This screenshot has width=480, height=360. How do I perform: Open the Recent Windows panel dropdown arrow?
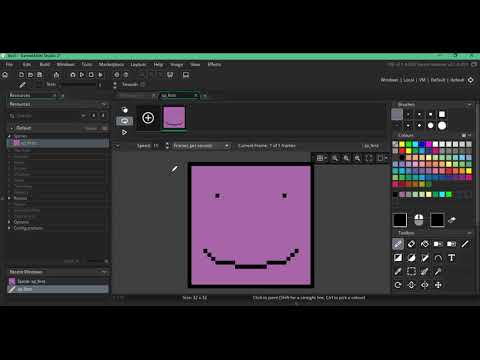[x=104, y=272]
